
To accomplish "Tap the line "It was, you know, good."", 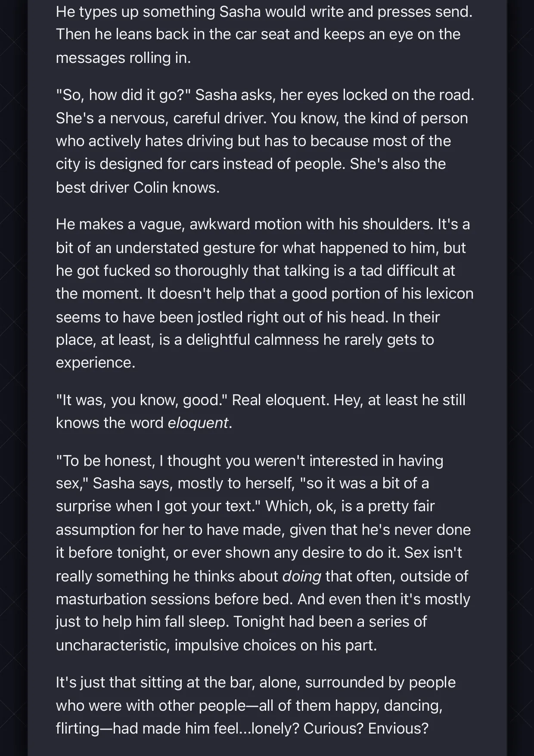I will tap(142, 400).
